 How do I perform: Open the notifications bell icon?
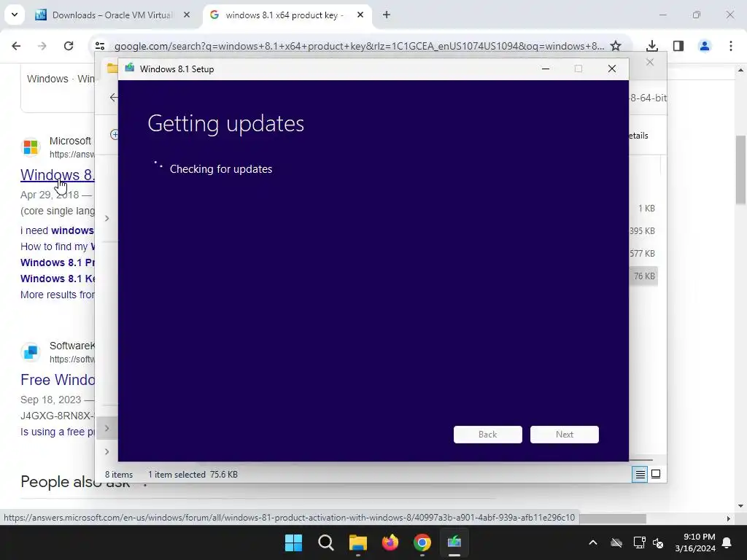pyautogui.click(x=727, y=542)
